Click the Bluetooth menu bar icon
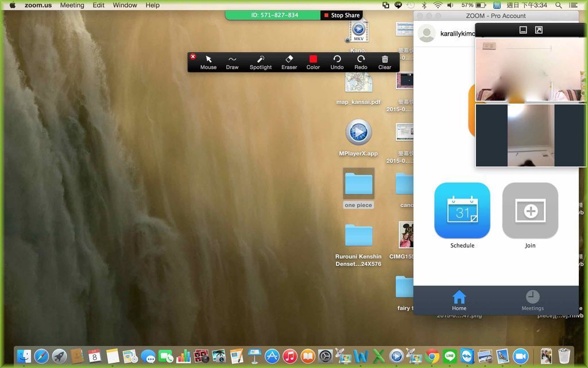 424,5
